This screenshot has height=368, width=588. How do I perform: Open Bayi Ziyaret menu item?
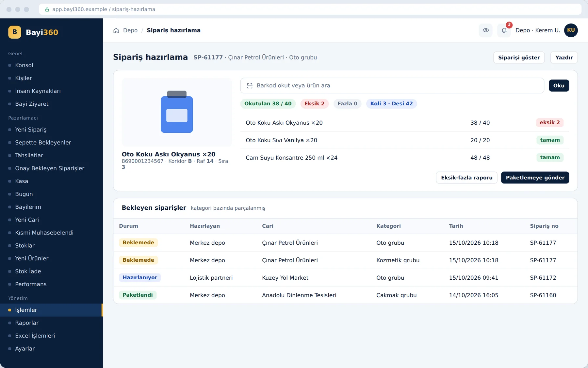point(51,104)
